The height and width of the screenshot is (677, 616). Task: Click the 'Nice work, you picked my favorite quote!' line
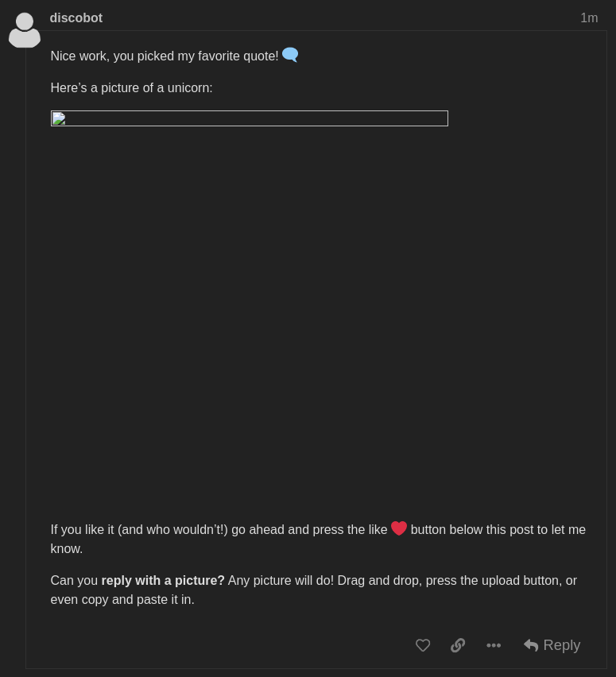point(165,56)
